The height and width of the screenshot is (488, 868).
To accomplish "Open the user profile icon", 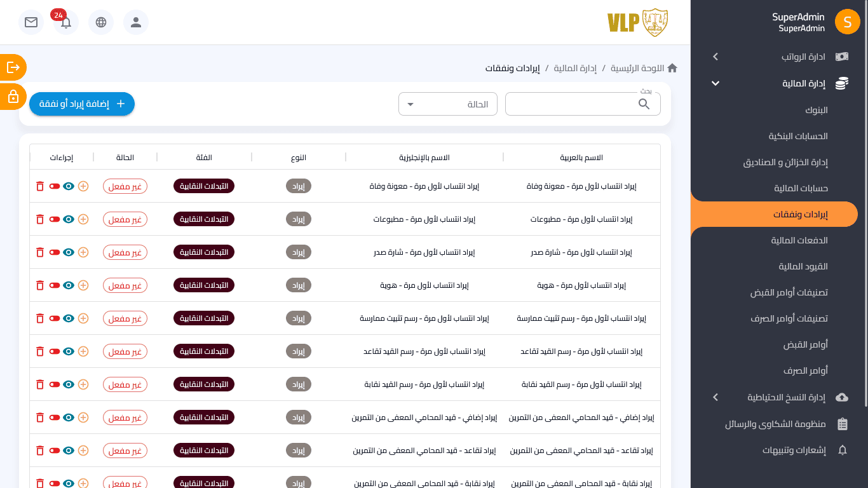I will coord(135,22).
